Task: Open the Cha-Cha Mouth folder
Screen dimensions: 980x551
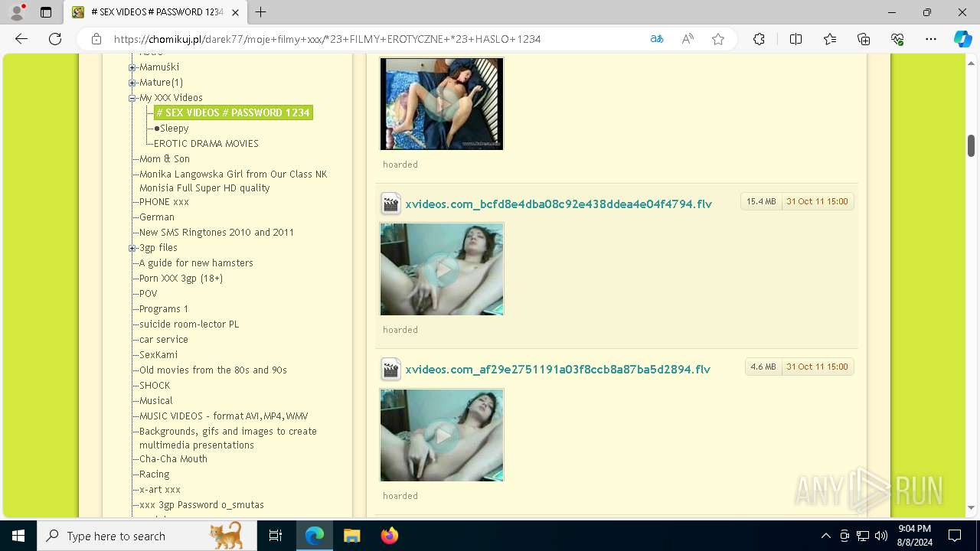Action: (173, 458)
